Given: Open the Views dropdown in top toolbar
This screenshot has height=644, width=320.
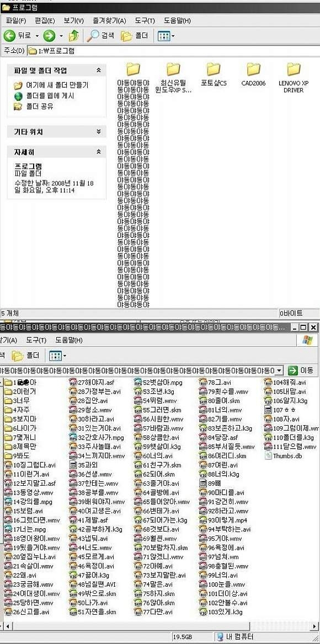Looking at the screenshot, I should 166,36.
